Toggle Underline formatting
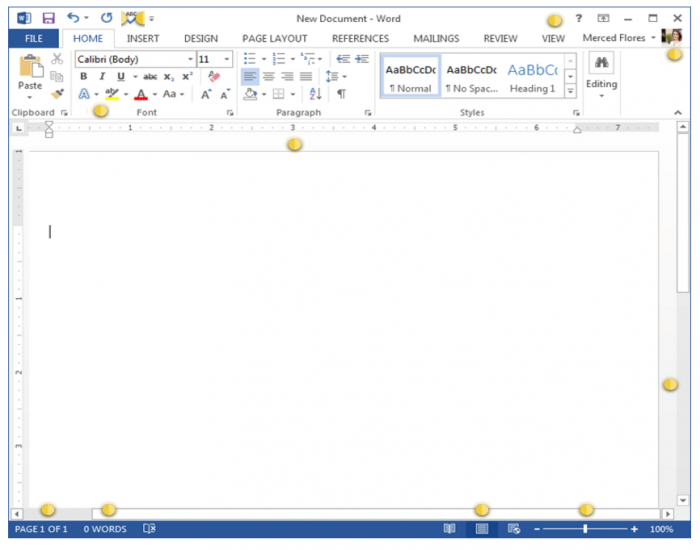 [x=121, y=76]
